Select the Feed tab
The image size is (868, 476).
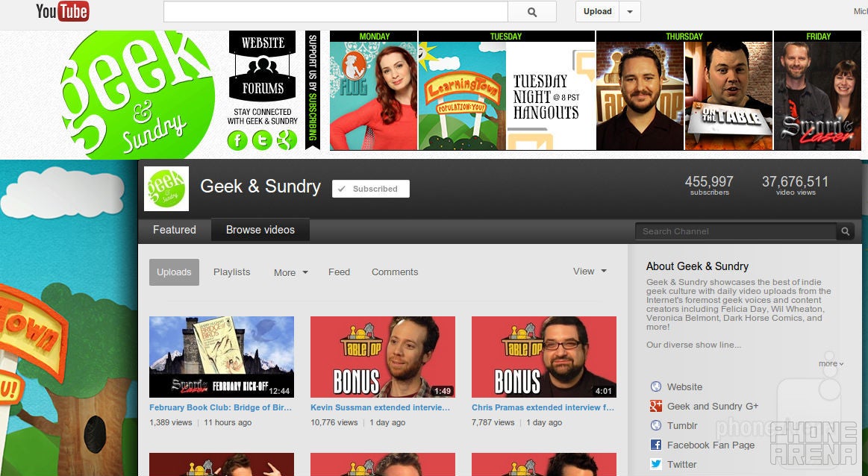(339, 272)
